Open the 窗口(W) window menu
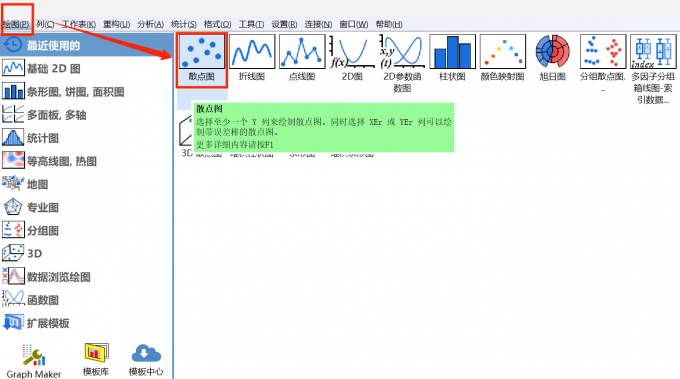Viewport: 680px width, 379px height. tap(353, 24)
